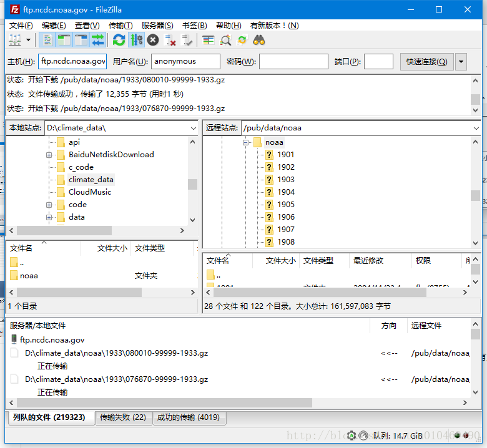
Task: Expand the data folder node
Action: [x=49, y=217]
